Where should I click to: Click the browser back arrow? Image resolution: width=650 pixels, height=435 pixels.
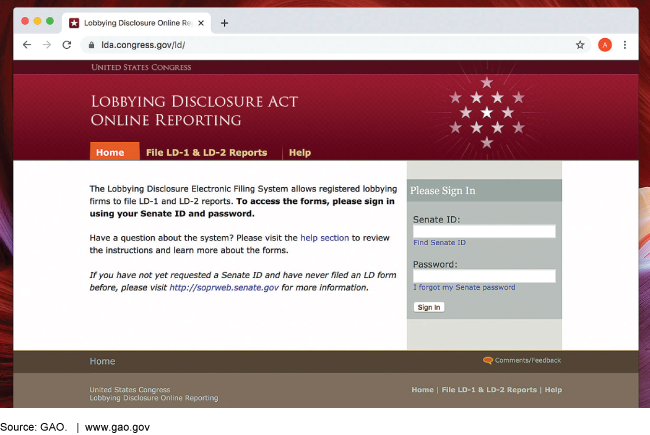tap(27, 45)
